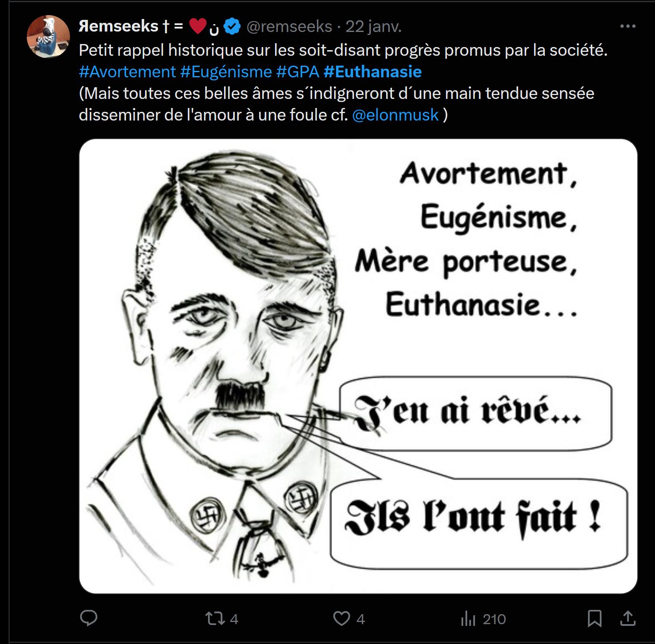
Task: Bookmark this post
Action: pyautogui.click(x=595, y=619)
